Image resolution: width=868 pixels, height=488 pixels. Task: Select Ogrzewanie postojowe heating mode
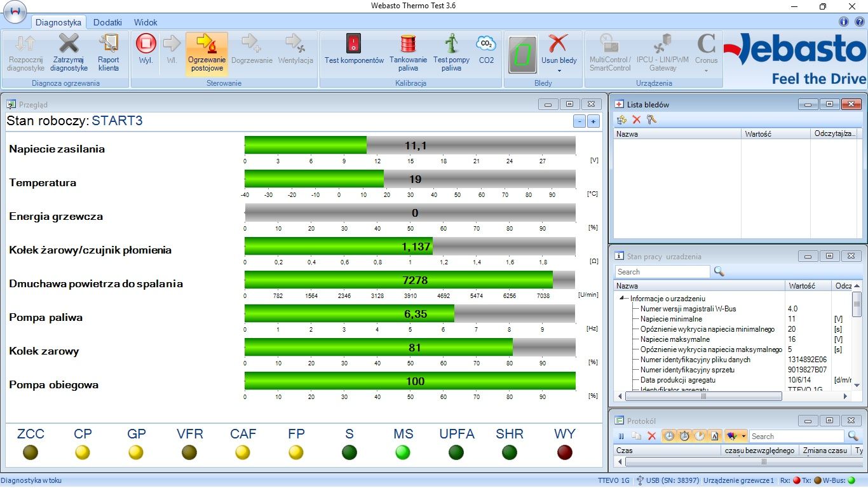(x=207, y=53)
